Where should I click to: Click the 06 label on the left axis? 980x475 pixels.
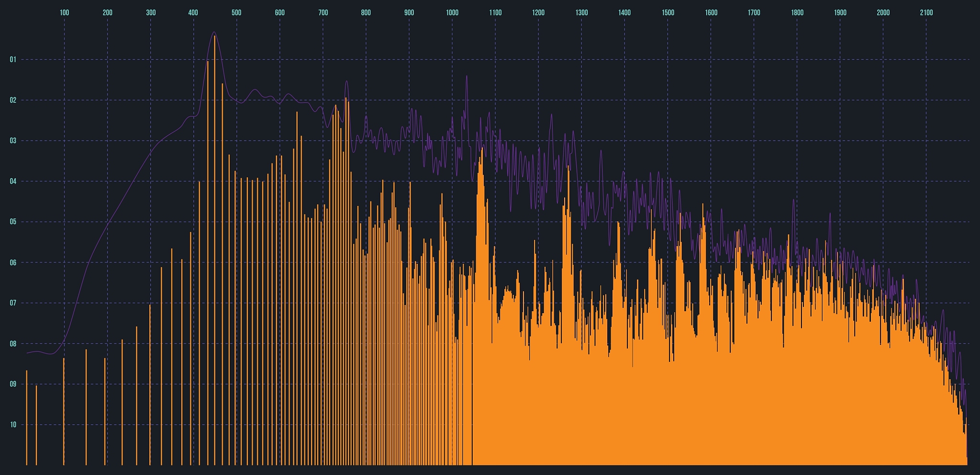click(13, 262)
